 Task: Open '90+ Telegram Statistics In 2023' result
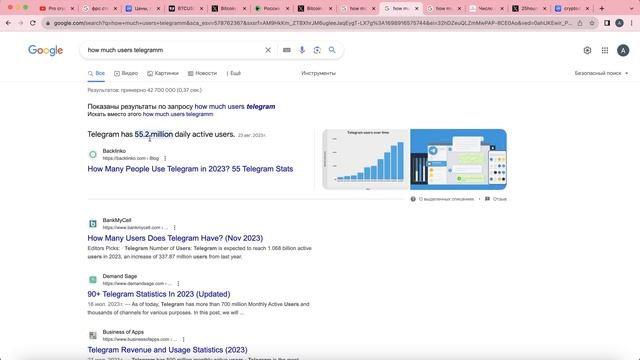(159, 294)
